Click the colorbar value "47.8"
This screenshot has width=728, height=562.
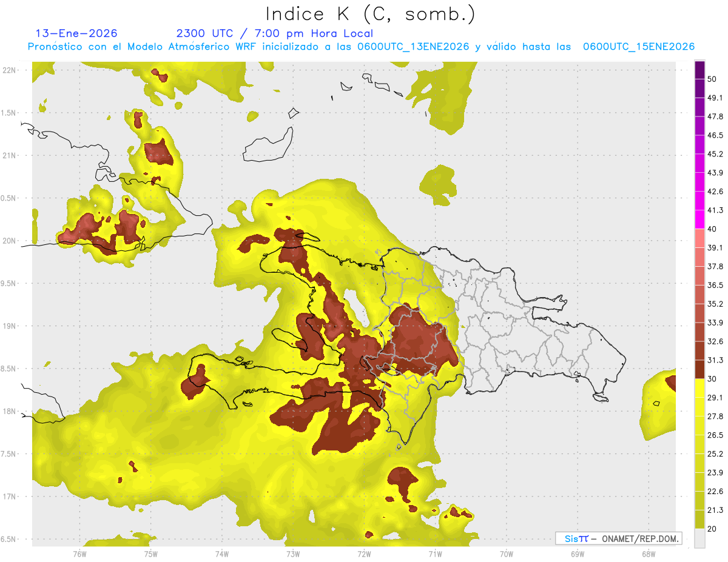715,116
